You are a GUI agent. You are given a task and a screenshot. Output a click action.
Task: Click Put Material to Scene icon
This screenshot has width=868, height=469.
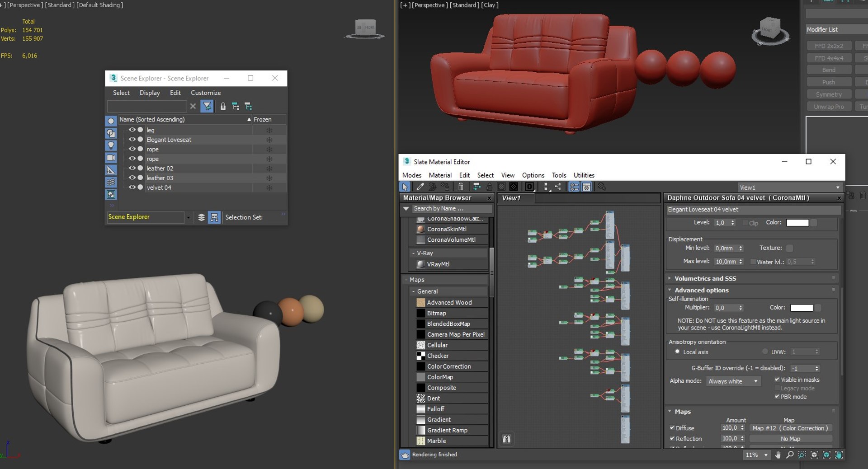[x=433, y=187]
